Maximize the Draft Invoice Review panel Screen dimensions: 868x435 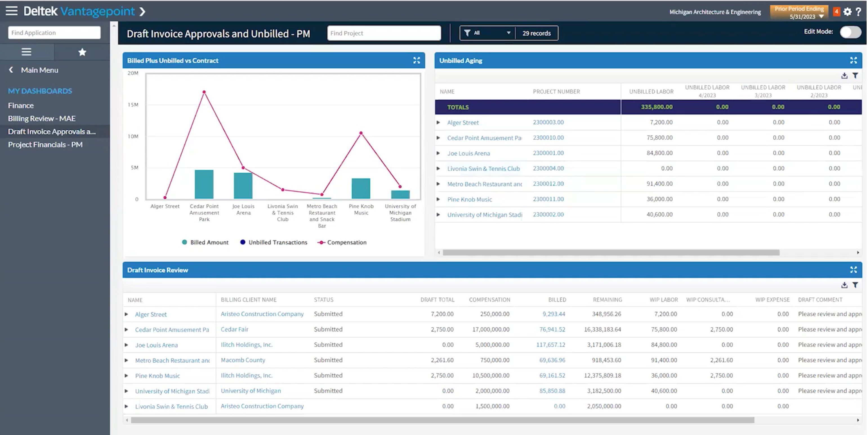854,269
